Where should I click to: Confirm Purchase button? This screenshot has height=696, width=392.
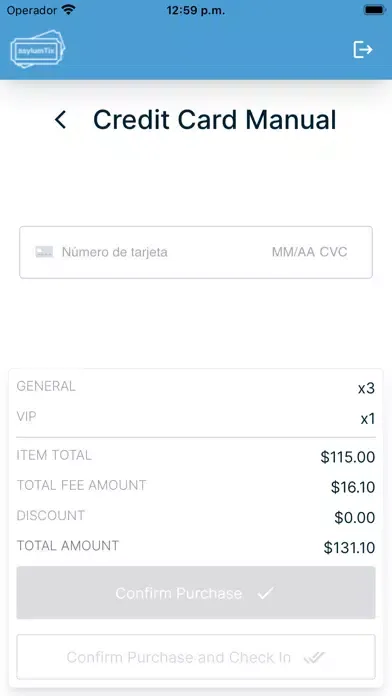(x=196, y=593)
